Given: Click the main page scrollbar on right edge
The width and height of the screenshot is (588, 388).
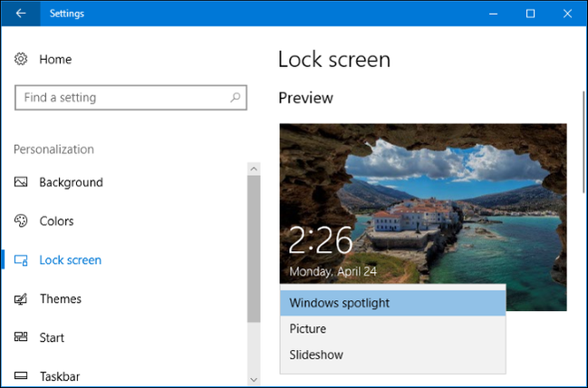Looking at the screenshot, I should 583,136.
